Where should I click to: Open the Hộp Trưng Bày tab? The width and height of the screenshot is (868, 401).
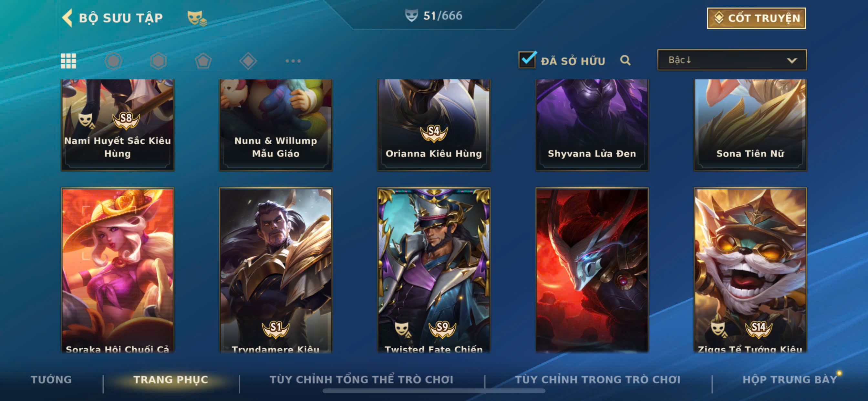(x=790, y=379)
